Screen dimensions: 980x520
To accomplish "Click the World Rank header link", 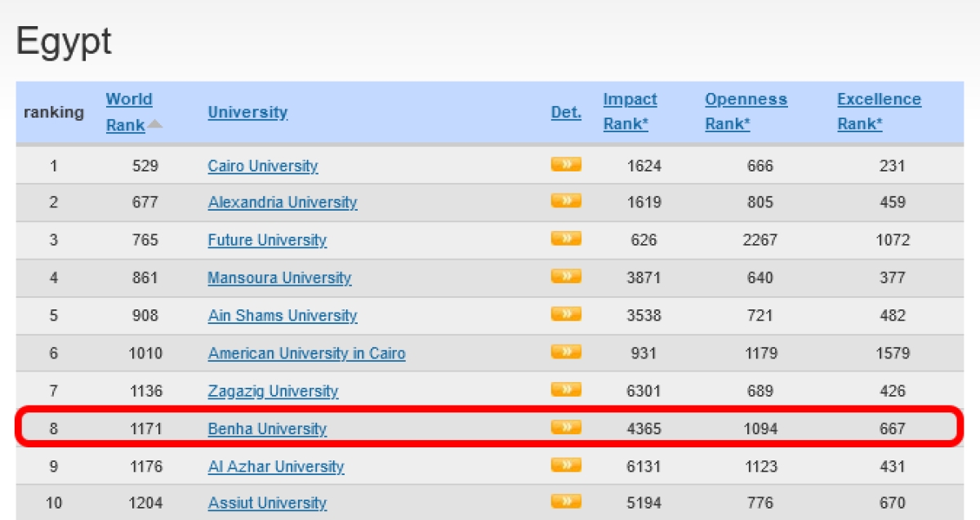I will [x=128, y=112].
